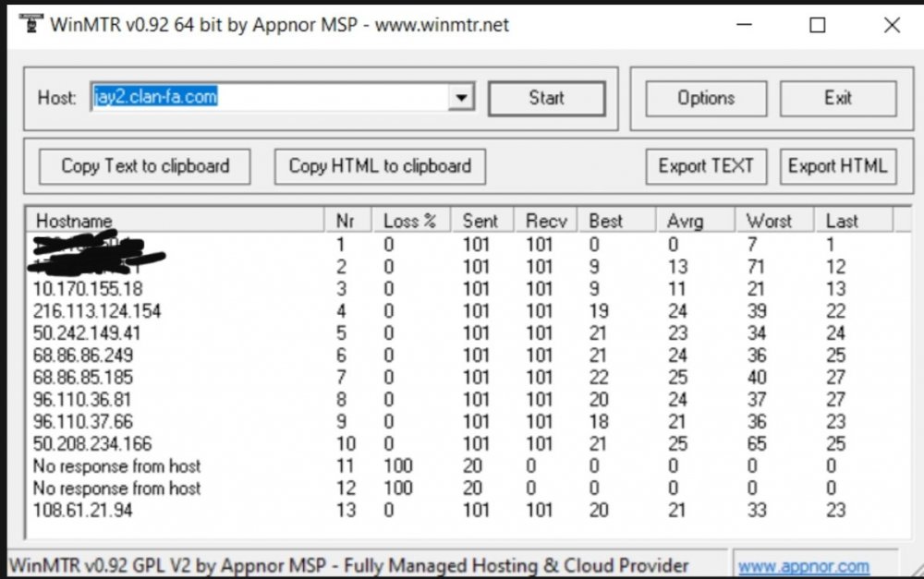This screenshot has height=579, width=924.
Task: Start the trace with the Start button
Action: pyautogui.click(x=547, y=98)
